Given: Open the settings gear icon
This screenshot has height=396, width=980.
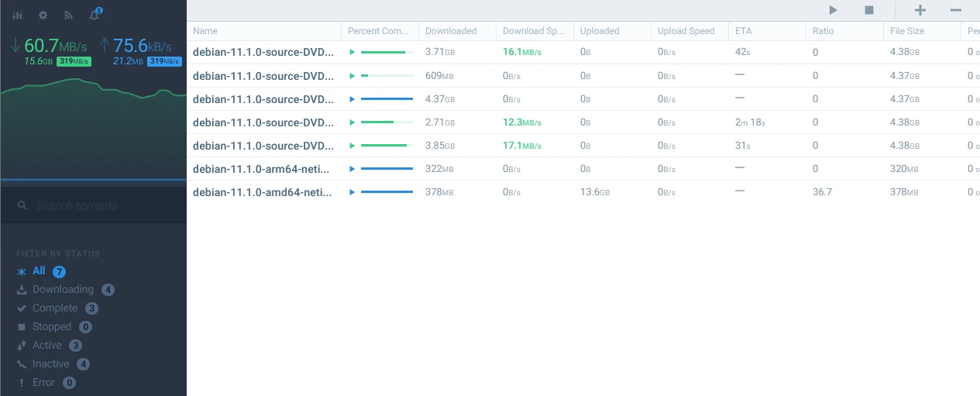Looking at the screenshot, I should 43,15.
